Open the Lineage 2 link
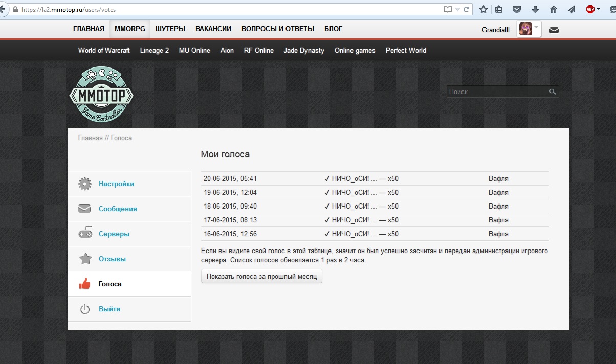This screenshot has width=616, height=364. pyautogui.click(x=155, y=50)
